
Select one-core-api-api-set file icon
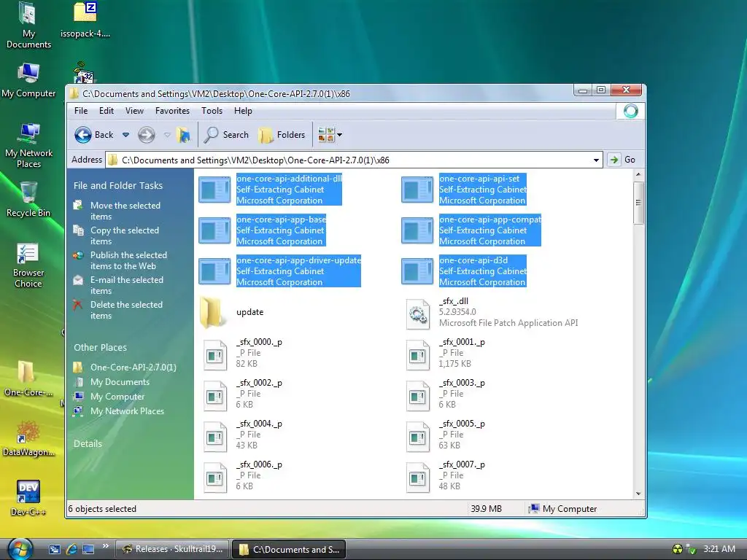coord(417,190)
